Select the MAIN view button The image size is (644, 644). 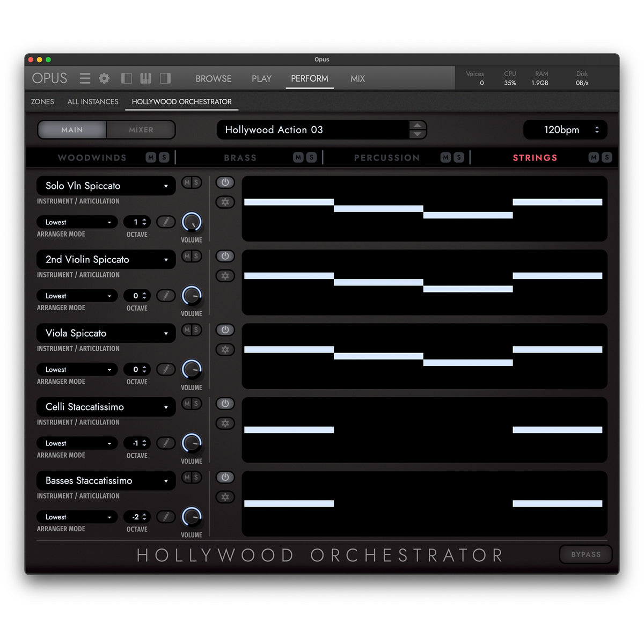coord(72,130)
